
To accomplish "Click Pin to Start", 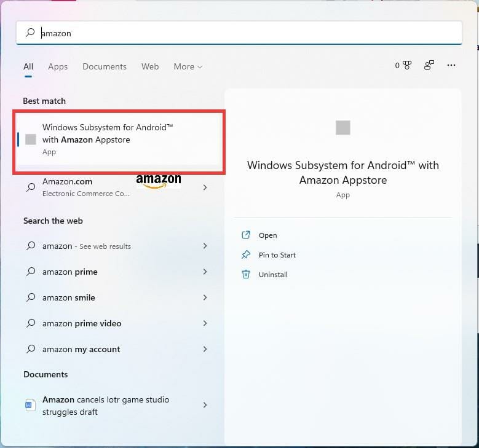I will [277, 255].
